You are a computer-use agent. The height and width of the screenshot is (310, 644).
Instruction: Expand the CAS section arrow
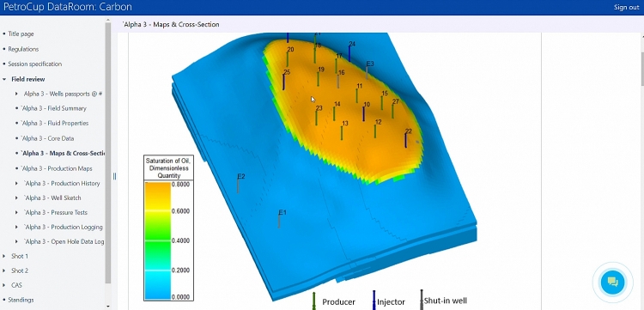pos(4,285)
